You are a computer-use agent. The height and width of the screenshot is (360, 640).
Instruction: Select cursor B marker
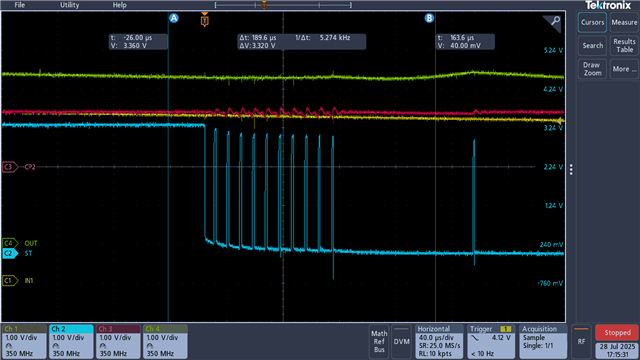pyautogui.click(x=429, y=18)
